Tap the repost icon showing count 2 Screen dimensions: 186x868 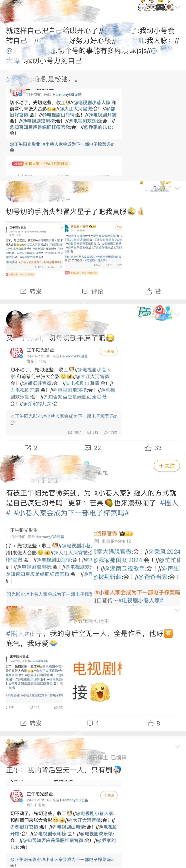[31, 448]
